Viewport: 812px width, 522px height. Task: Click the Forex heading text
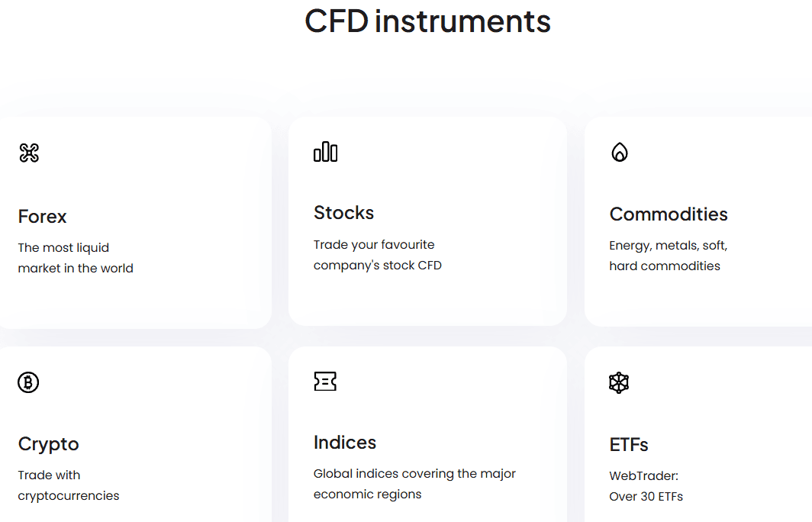(x=42, y=217)
